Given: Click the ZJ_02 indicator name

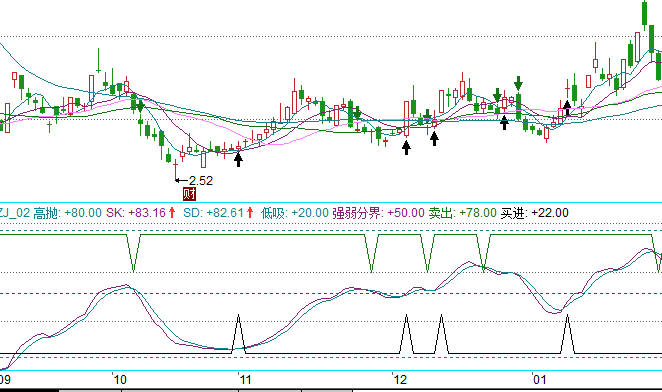Looking at the screenshot, I should (15, 212).
